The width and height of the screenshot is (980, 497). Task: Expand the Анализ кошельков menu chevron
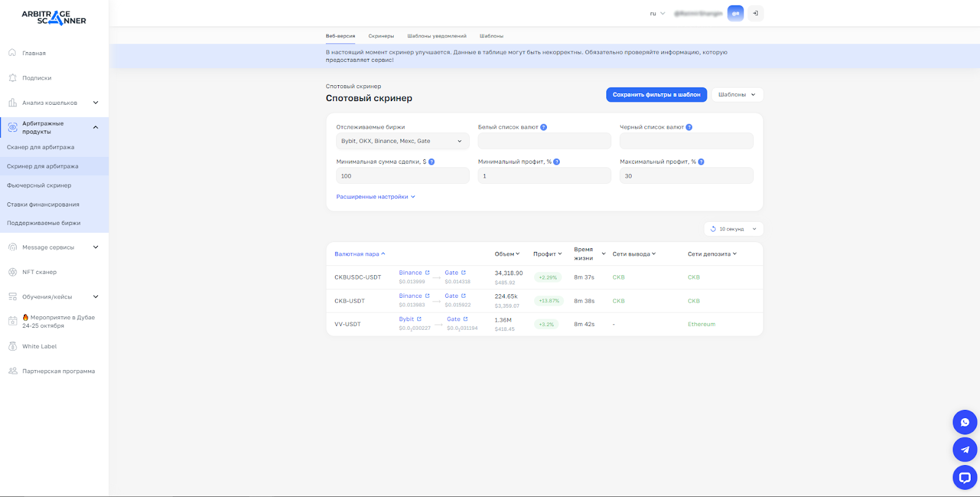click(96, 102)
